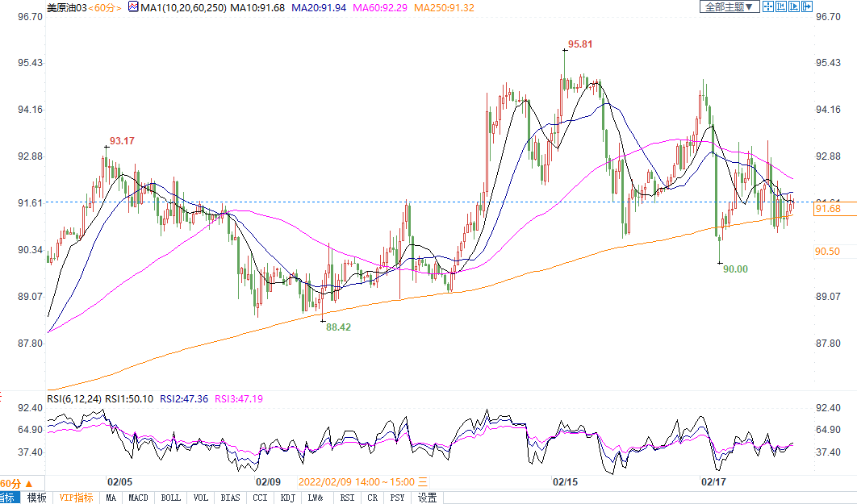The width and height of the screenshot is (857, 504).
Task: Open the 全部主题 dropdown
Action: click(729, 7)
